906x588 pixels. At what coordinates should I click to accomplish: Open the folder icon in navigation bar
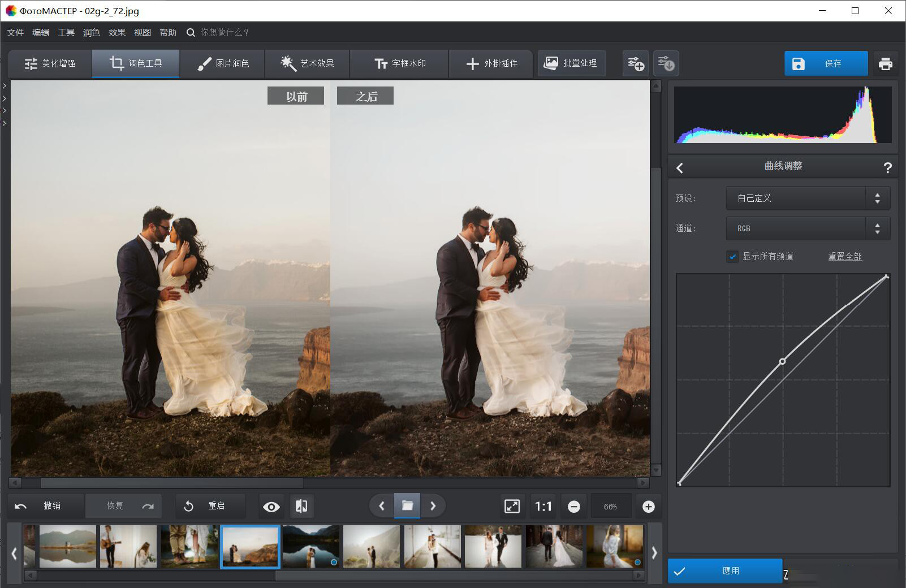click(x=407, y=505)
